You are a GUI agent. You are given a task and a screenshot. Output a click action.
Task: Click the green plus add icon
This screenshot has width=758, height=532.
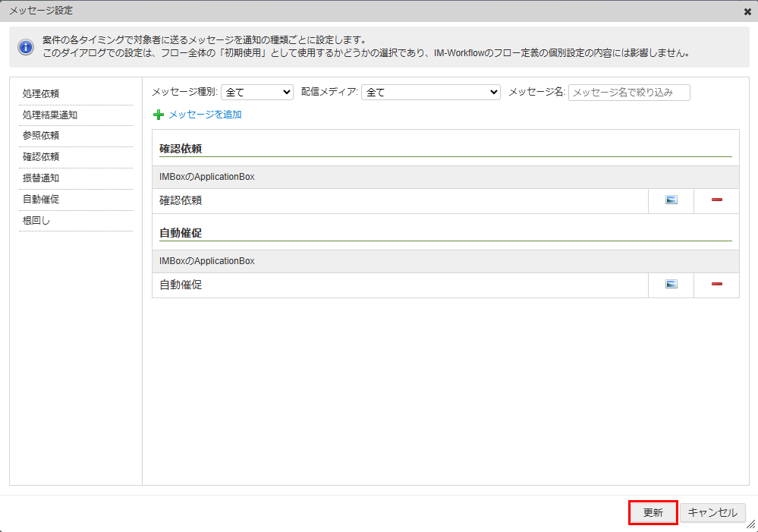point(159,115)
